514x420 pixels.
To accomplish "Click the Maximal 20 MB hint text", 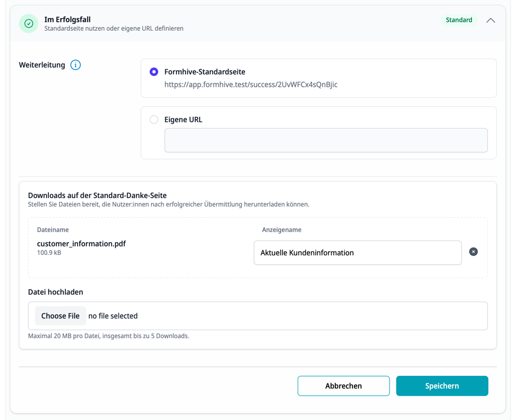I will [x=108, y=336].
